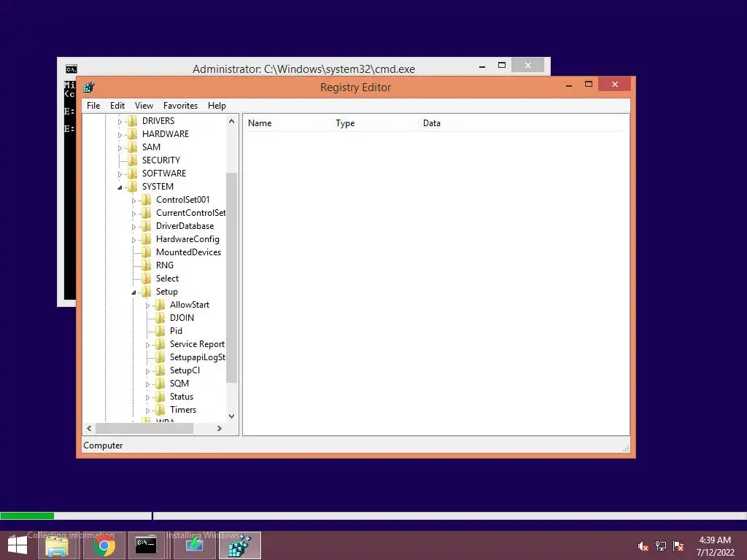Screen dimensions: 747x560
Task: Open the Action Center flag icon
Action: coord(678,546)
